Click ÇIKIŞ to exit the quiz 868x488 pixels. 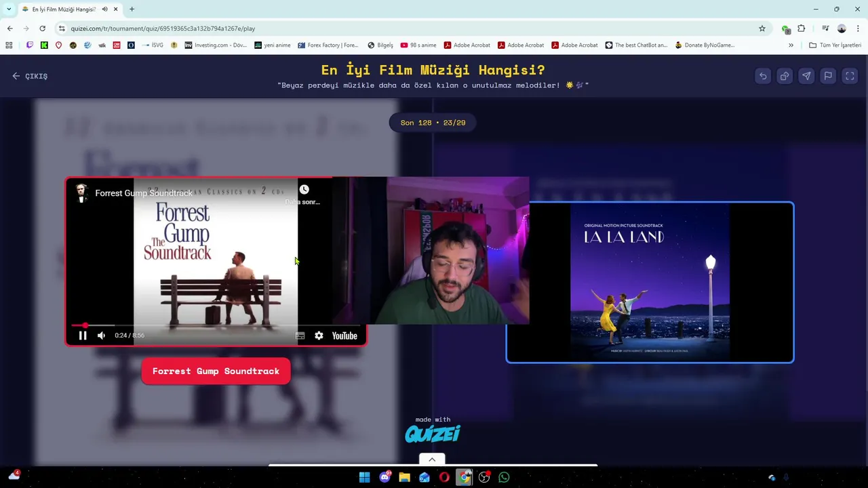tap(30, 76)
